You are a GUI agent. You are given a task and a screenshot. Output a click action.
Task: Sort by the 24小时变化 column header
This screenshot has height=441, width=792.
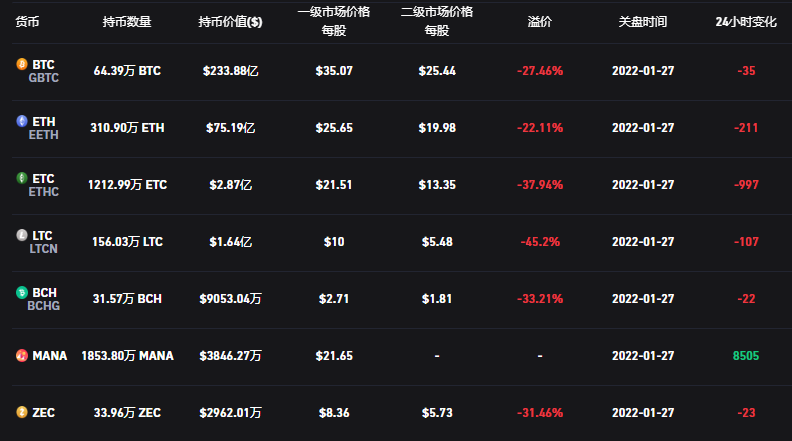coord(745,21)
